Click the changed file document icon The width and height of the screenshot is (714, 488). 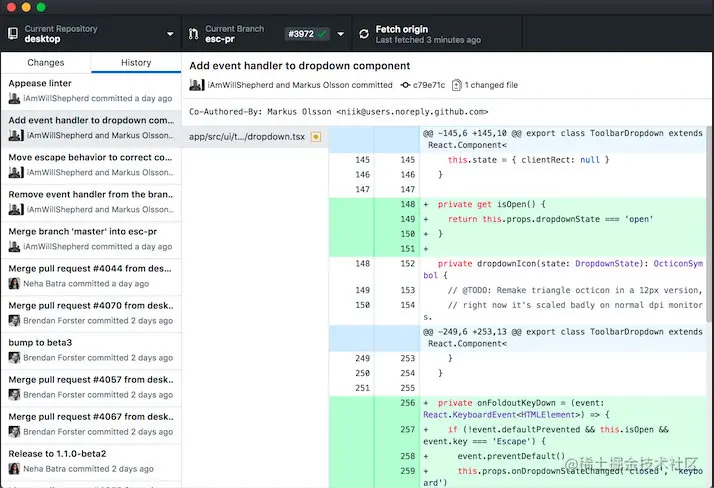coord(456,85)
